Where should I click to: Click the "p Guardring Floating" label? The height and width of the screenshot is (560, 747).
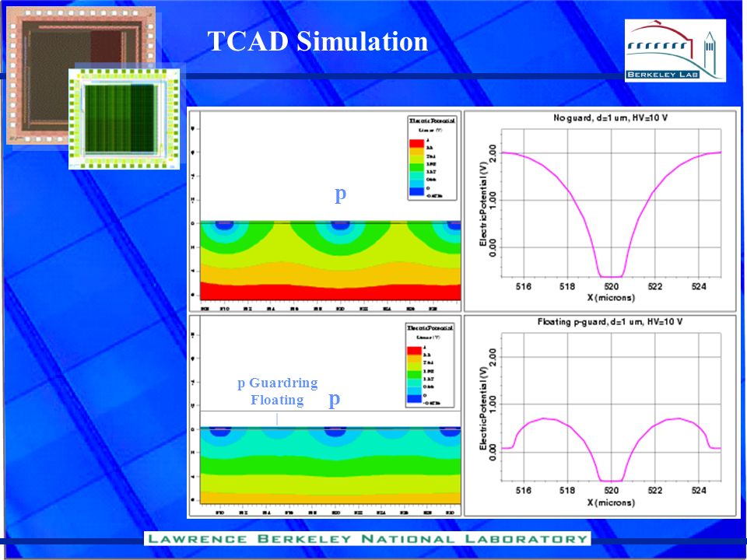tap(278, 391)
